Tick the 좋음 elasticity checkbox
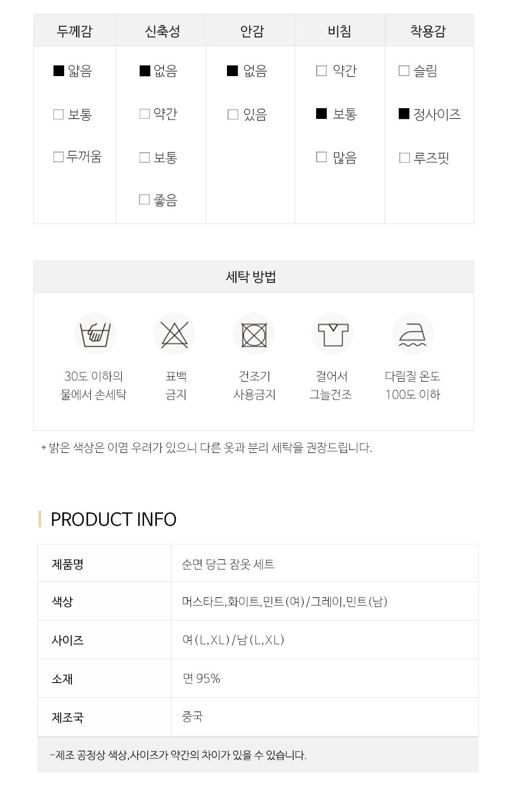This screenshot has width=511, height=812. point(144,200)
